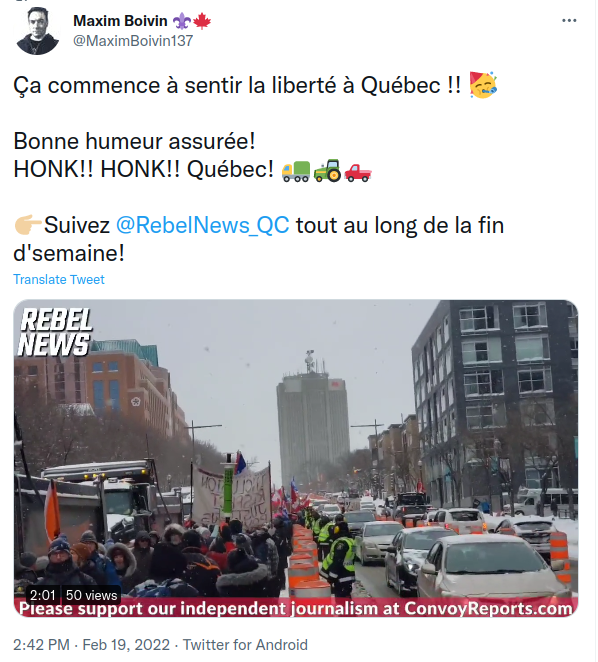Click the @MaximBoivin137 handle
Viewport: 598px width, 662px height.
point(133,41)
